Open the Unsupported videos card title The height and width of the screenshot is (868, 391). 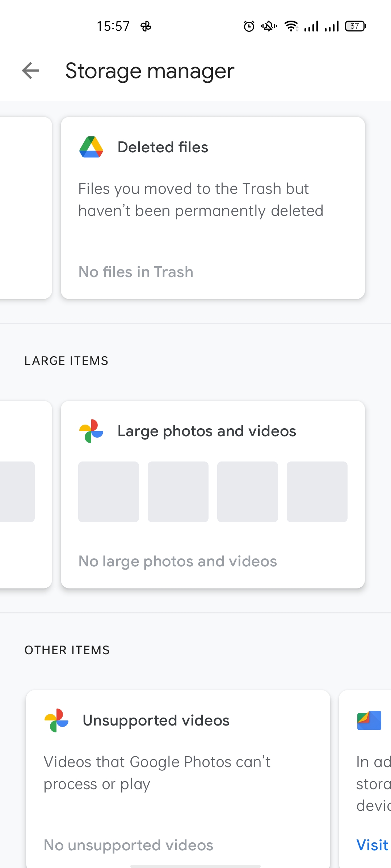click(x=156, y=720)
